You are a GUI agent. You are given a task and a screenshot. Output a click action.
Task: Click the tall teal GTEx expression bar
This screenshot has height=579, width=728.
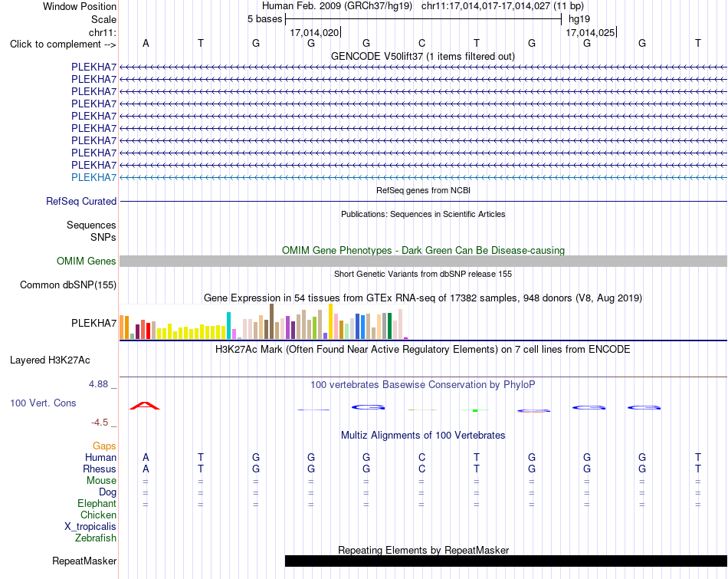point(228,326)
